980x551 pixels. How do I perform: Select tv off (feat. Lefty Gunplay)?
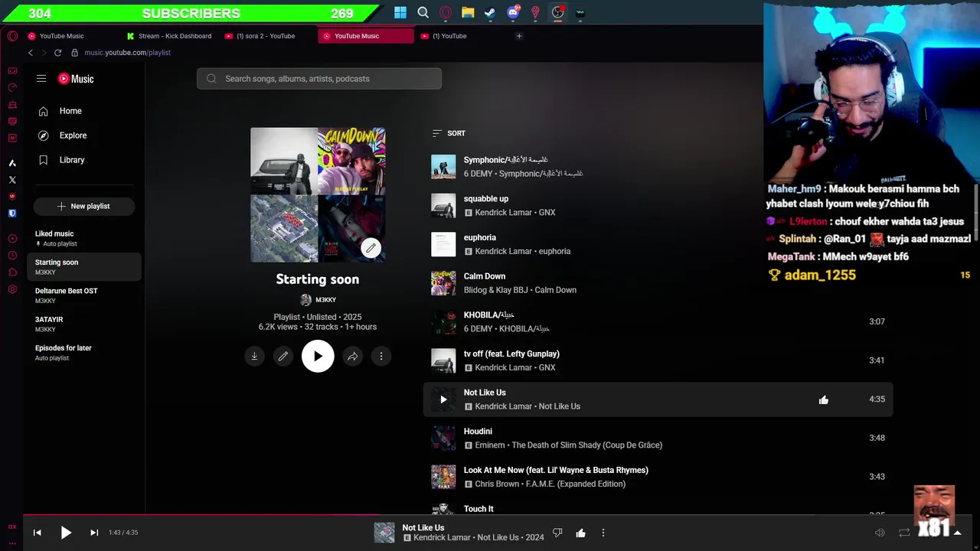click(511, 354)
